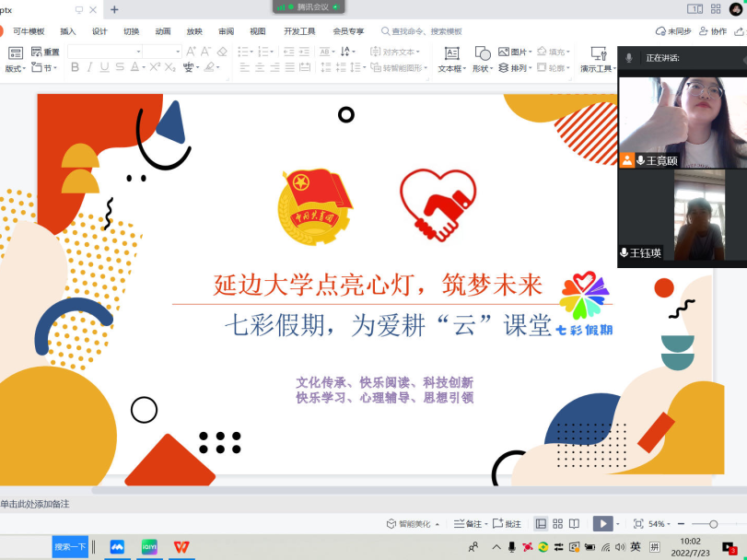747x560 pixels.
Task: Open the 视图 tab
Action: coord(258,31)
